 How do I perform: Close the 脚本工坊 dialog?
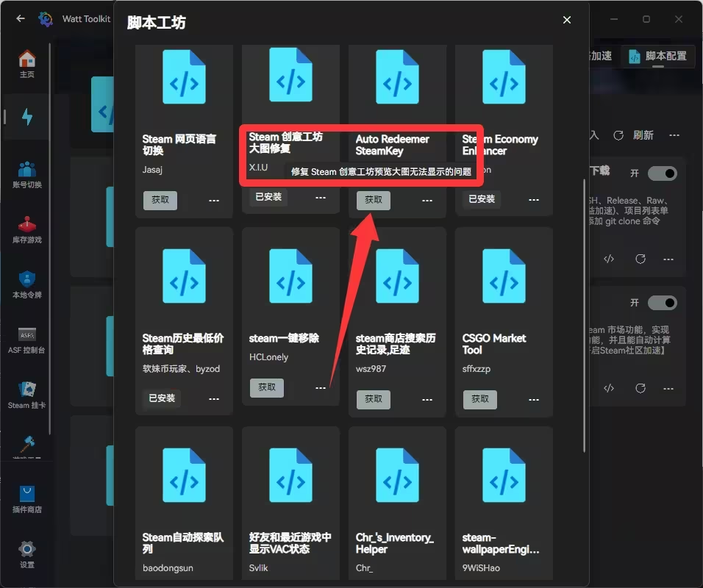567,20
